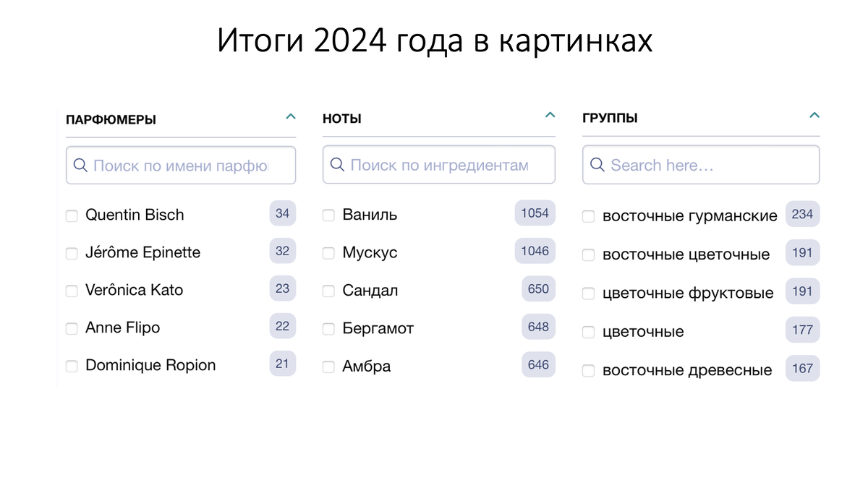868x488 pixels.
Task: Check the цветочные фруктовые checkbox
Action: (588, 294)
